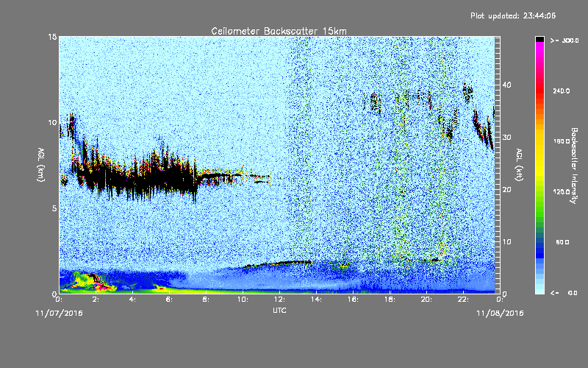Click the '5' tick on the km axis

[x=54, y=208]
